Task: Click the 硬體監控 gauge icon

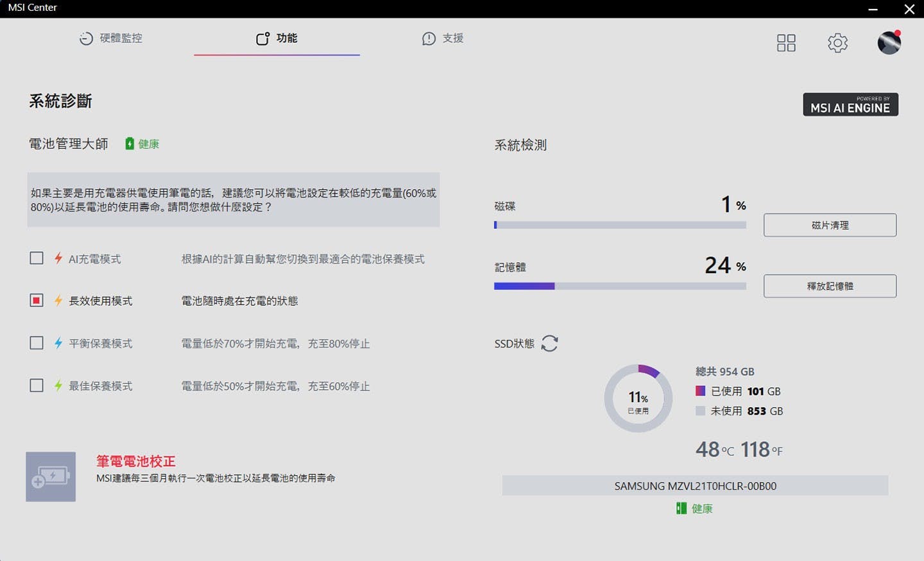Action: pos(86,38)
